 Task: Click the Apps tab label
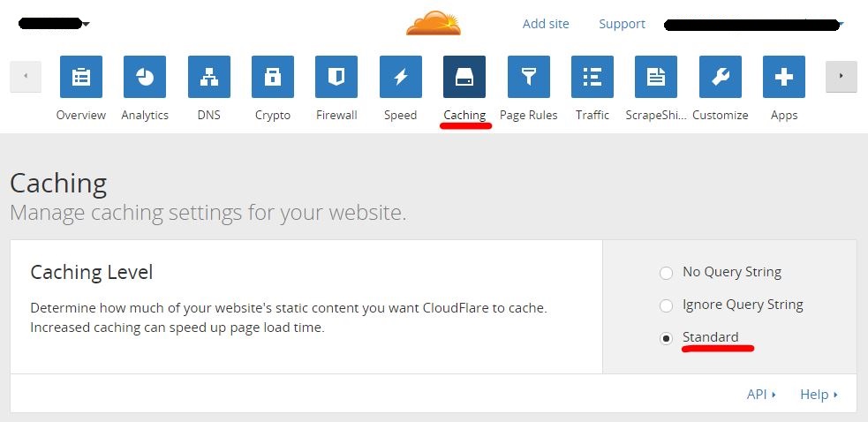pos(784,115)
